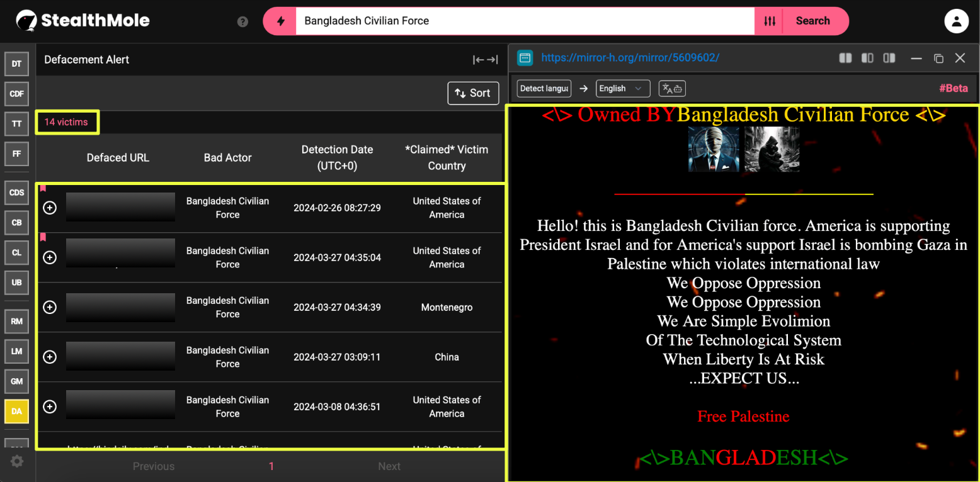
Task: Open the DT sidebar module
Action: coord(16,64)
